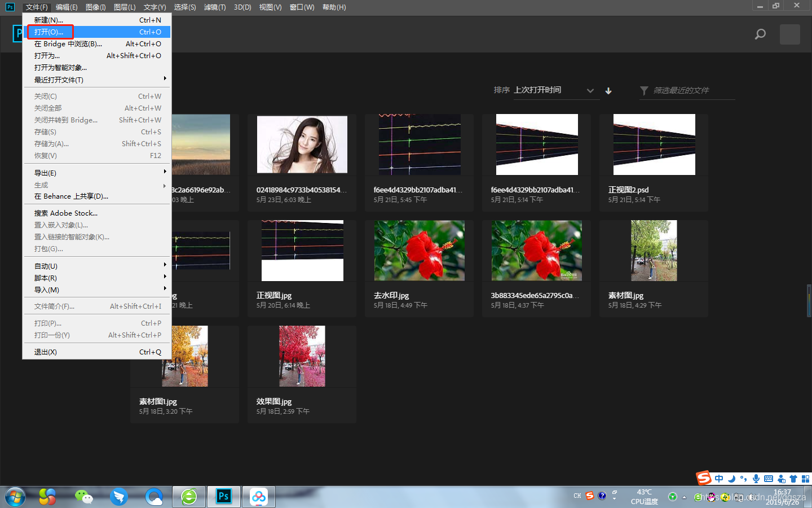The width and height of the screenshot is (812, 508).
Task: Open the DingTalk taskbar icon
Action: coord(119,497)
